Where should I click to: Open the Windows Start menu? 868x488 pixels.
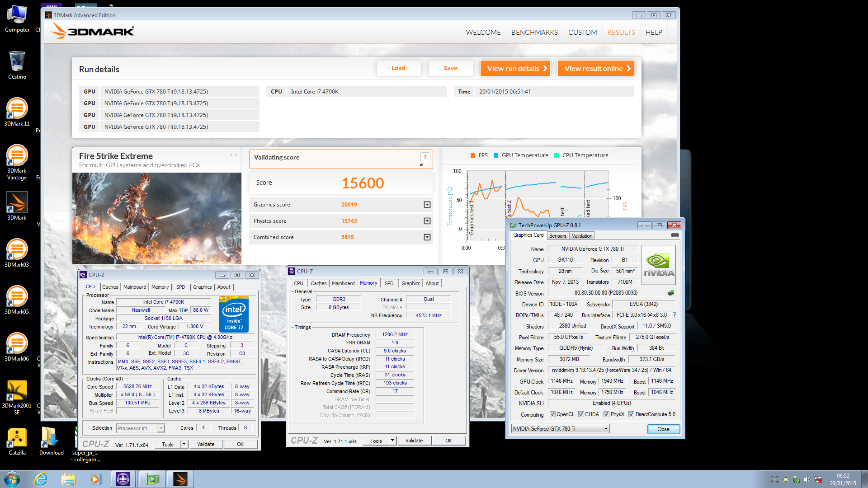coord(12,479)
